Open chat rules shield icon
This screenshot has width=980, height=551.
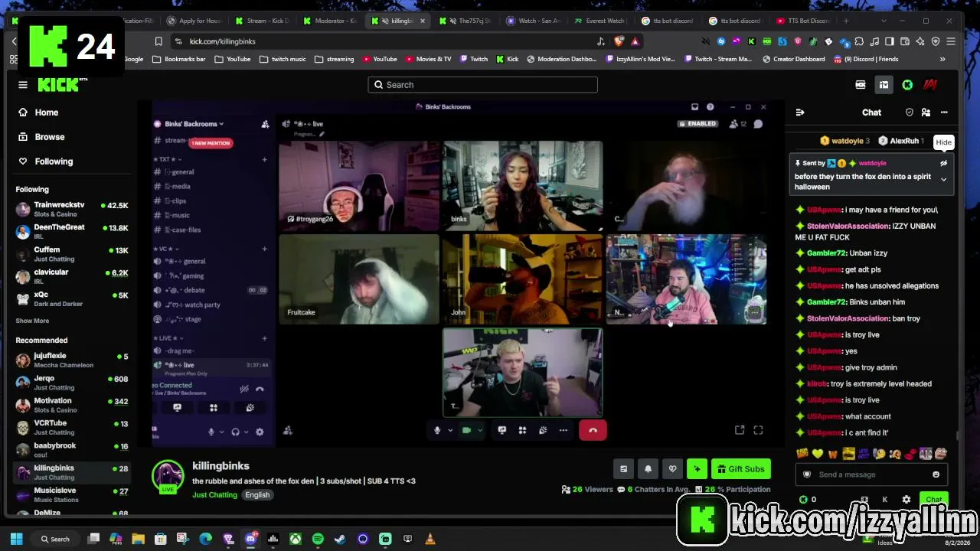coord(910,112)
